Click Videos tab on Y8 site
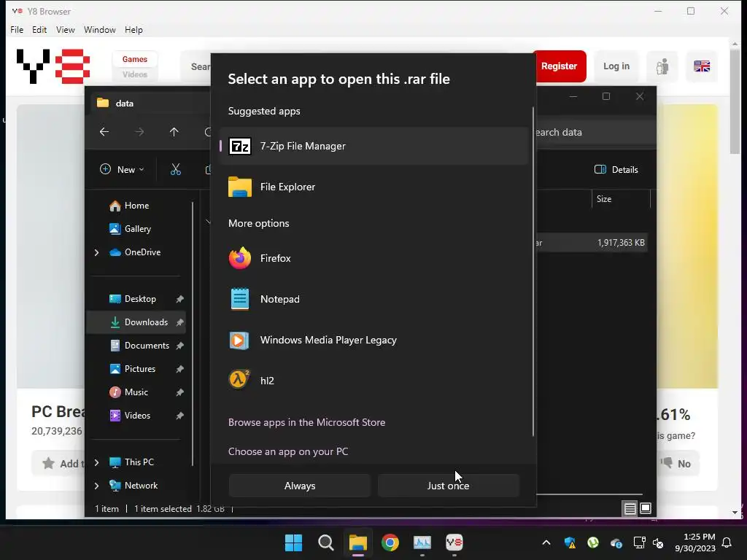The image size is (747, 560). pyautogui.click(x=135, y=74)
